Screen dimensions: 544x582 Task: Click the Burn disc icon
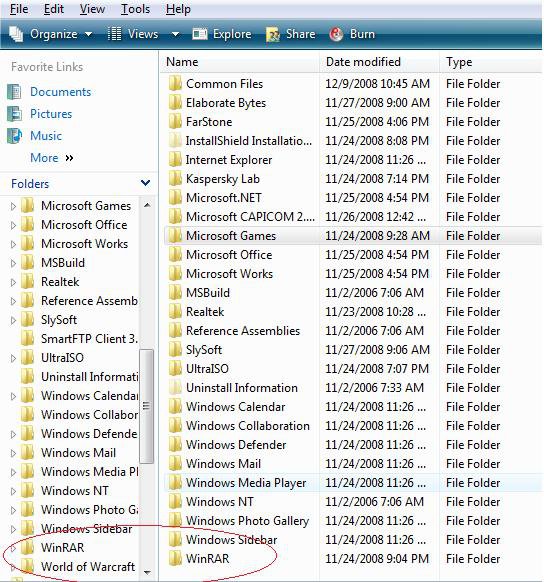[x=336, y=34]
